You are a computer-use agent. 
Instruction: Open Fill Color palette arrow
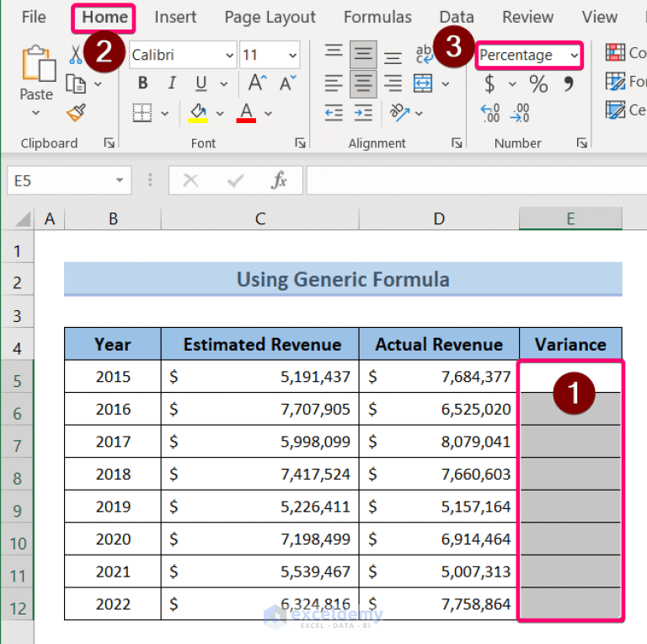point(220,113)
